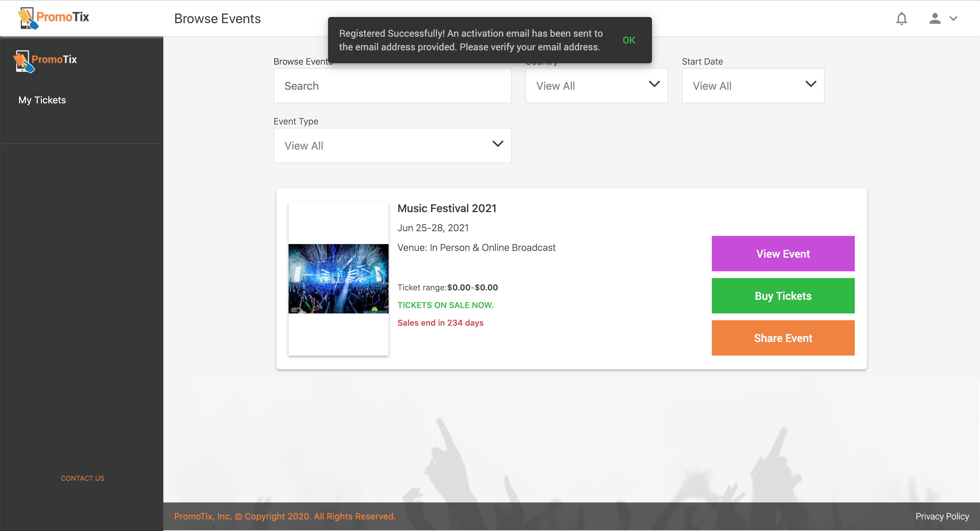Image resolution: width=980 pixels, height=531 pixels.
Task: Click the Browse Events search input field
Action: tap(393, 86)
